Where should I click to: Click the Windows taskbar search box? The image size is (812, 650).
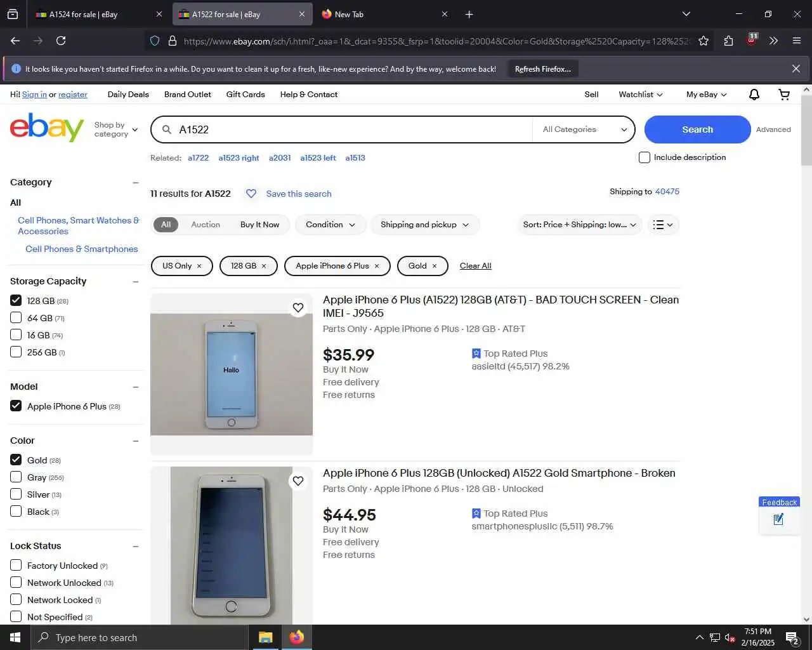[140, 637]
